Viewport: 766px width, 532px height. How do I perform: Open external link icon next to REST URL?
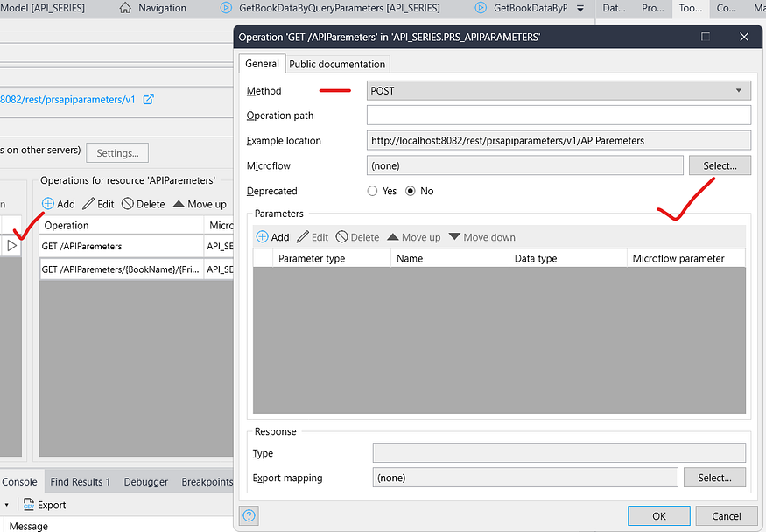148,99
